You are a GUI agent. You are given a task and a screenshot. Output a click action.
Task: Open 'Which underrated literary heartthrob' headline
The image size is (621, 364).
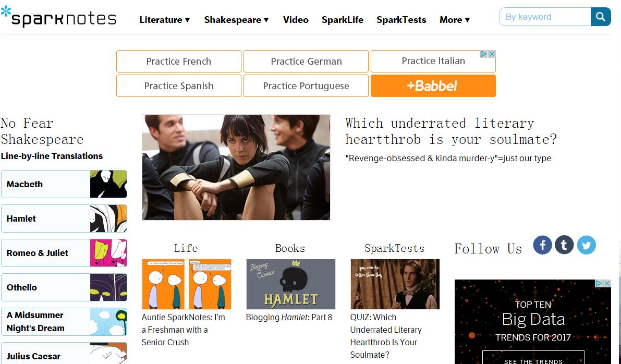[451, 131]
